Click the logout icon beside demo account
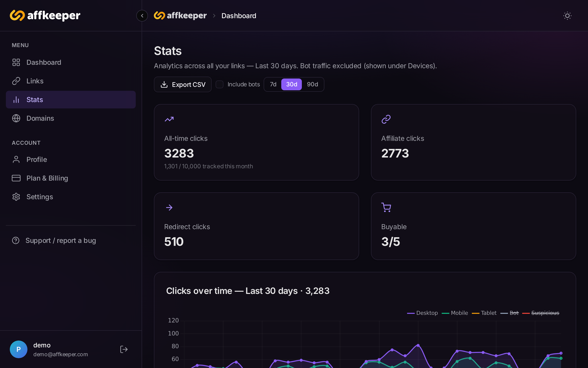Image resolution: width=588 pixels, height=368 pixels. [x=124, y=349]
